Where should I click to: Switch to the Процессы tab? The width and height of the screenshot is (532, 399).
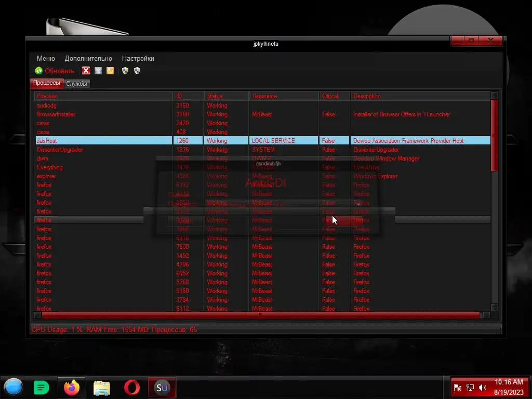click(x=46, y=83)
